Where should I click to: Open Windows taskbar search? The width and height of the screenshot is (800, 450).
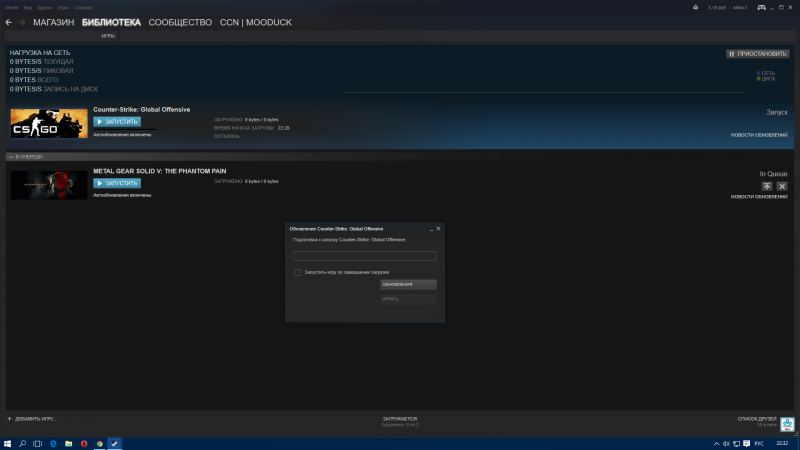(22, 443)
